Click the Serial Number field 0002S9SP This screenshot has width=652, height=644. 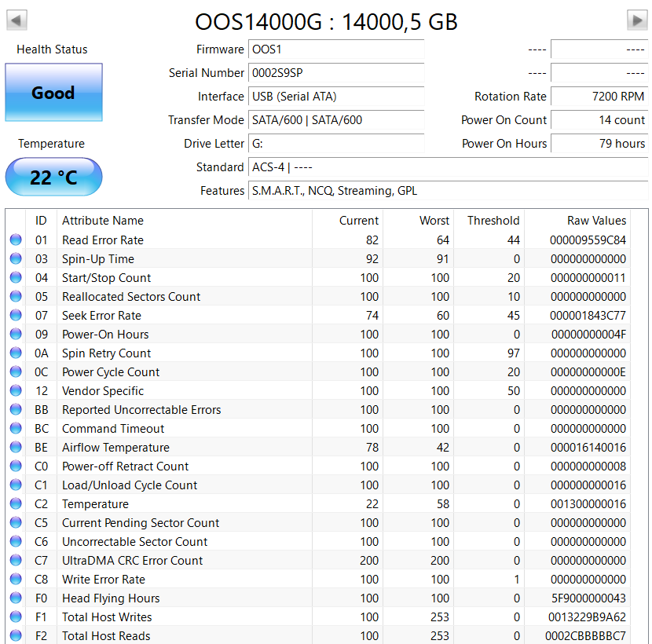[336, 73]
